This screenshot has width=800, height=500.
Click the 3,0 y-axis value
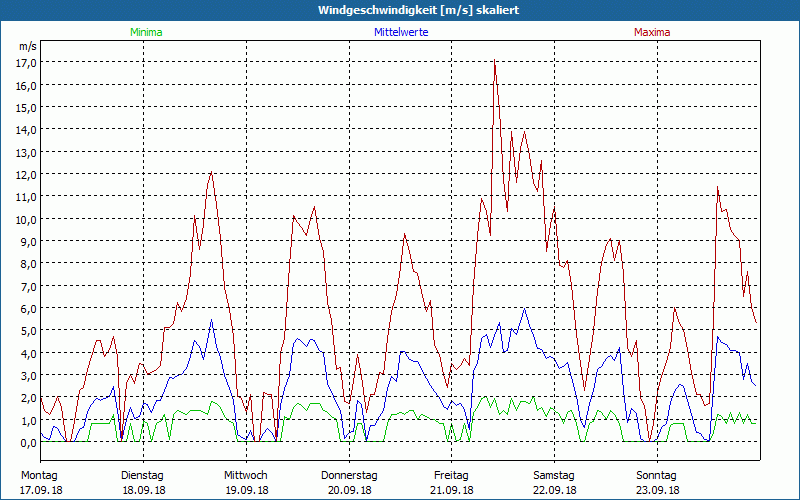(28, 376)
